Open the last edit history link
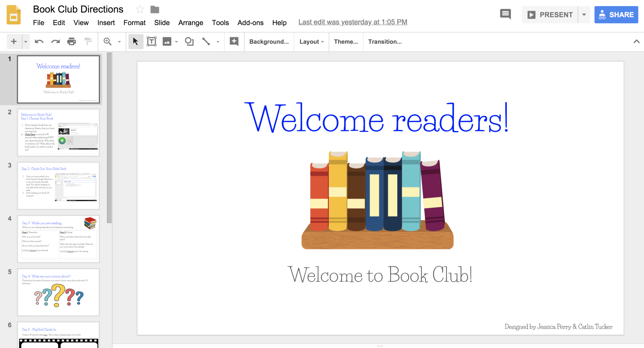Viewport: 644px width, 348px height. tap(353, 22)
